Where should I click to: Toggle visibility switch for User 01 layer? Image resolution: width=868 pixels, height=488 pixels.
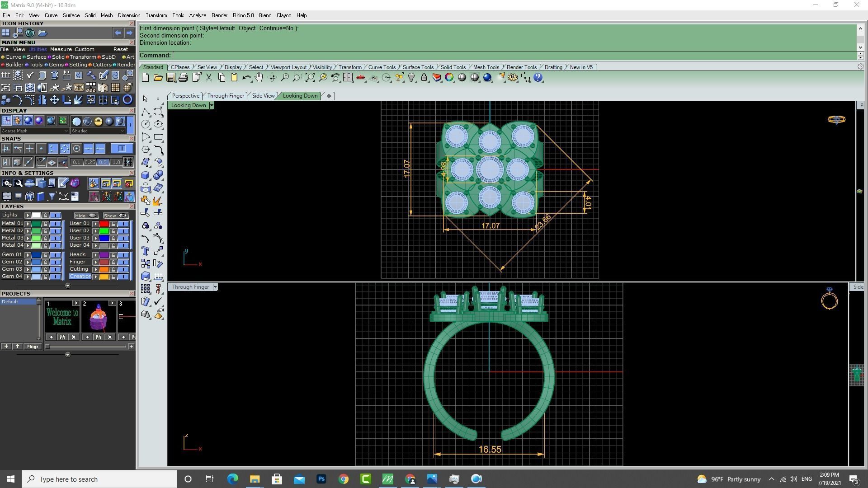(123, 224)
